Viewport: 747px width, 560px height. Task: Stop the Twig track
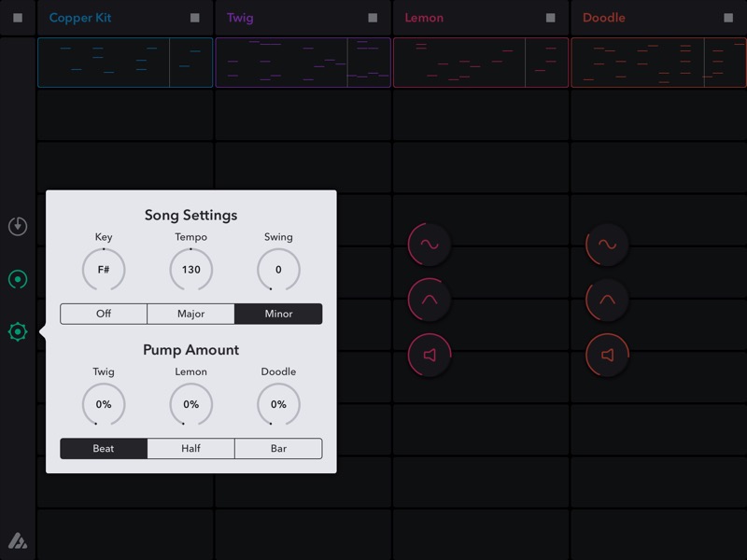[x=373, y=18]
